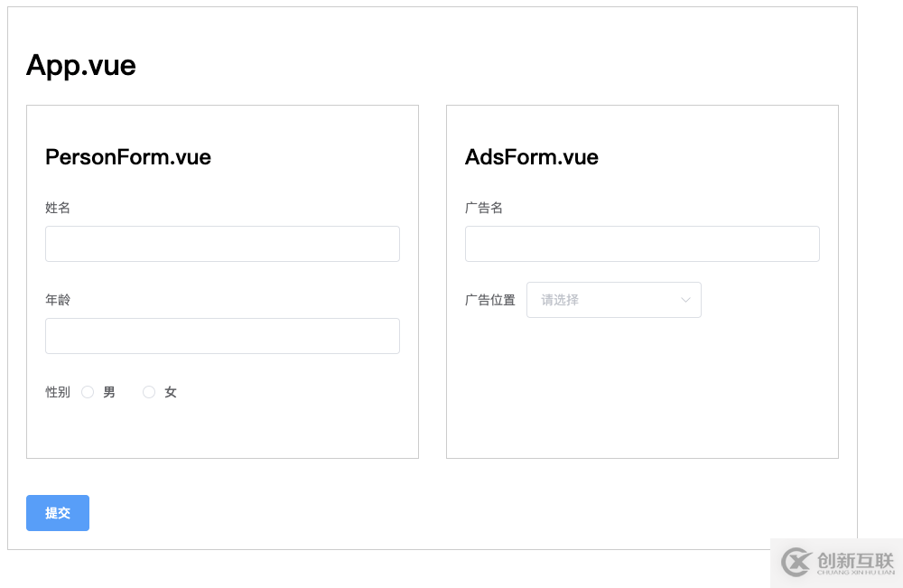Click the 广告位置 field label

pos(490,300)
